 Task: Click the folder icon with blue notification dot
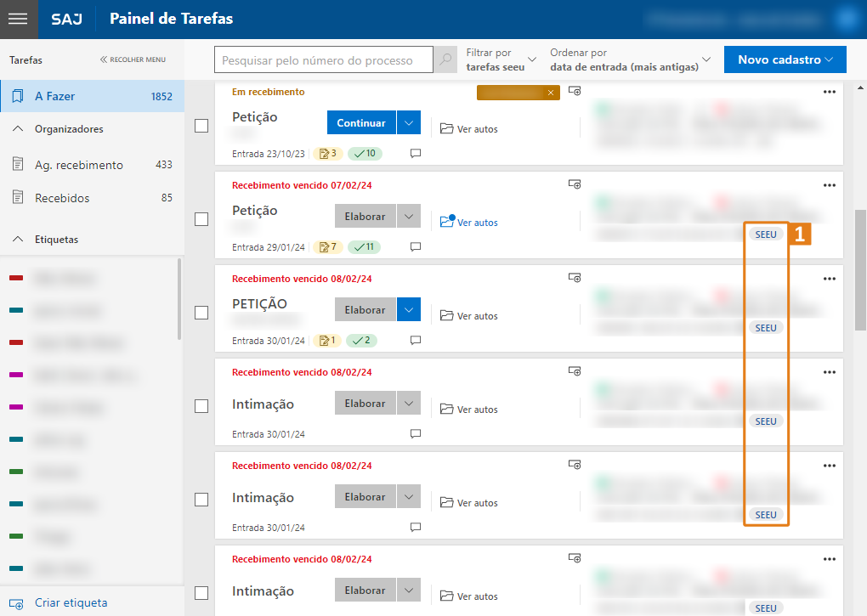(448, 222)
